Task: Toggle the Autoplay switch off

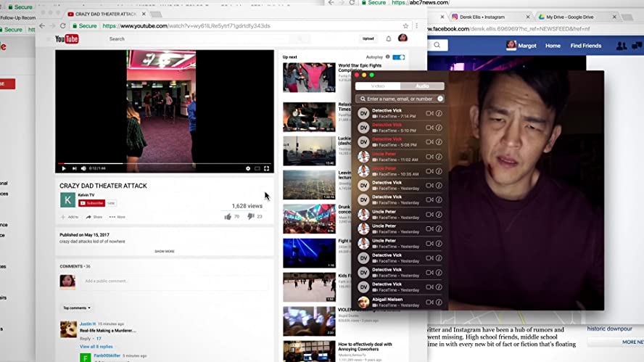Action: pyautogui.click(x=398, y=57)
